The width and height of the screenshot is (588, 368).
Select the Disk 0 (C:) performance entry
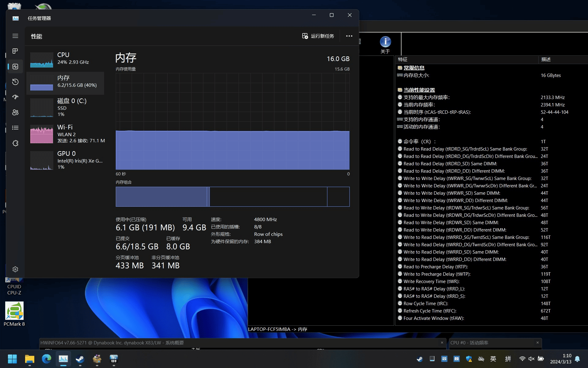point(66,107)
